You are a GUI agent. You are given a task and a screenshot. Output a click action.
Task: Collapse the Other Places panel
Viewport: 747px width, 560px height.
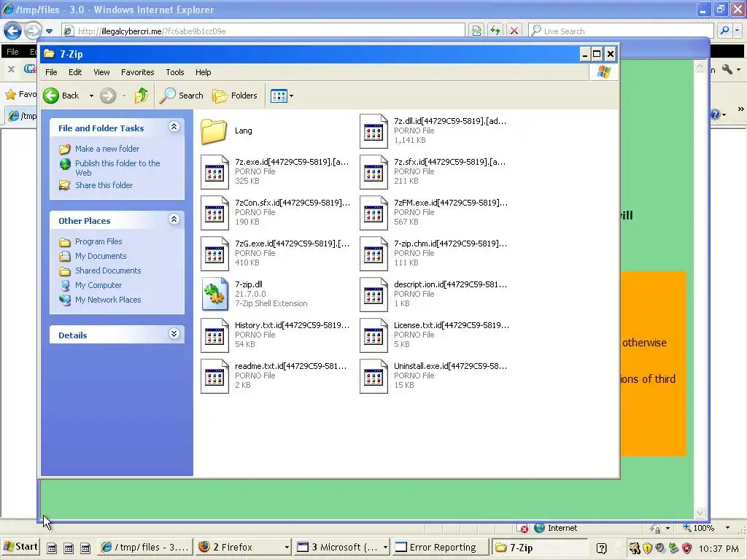click(174, 219)
